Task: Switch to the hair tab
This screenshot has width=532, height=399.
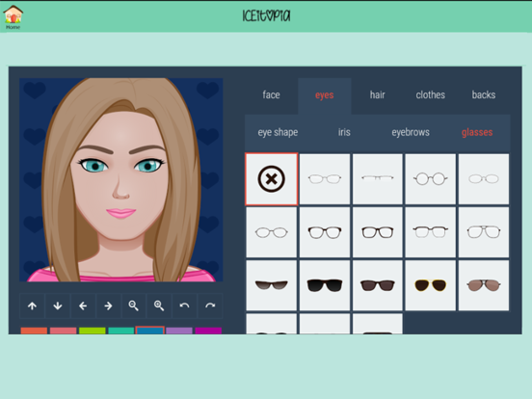Action: [x=377, y=95]
